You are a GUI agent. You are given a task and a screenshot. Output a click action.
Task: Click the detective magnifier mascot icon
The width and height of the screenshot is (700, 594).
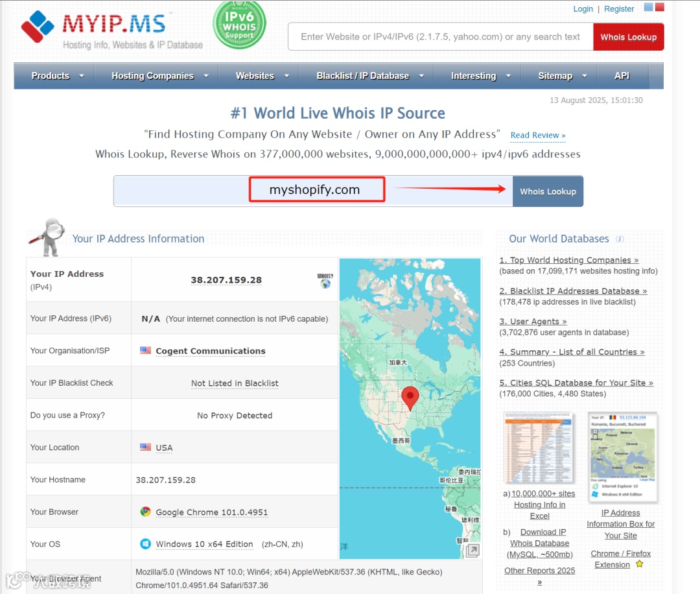coord(47,237)
